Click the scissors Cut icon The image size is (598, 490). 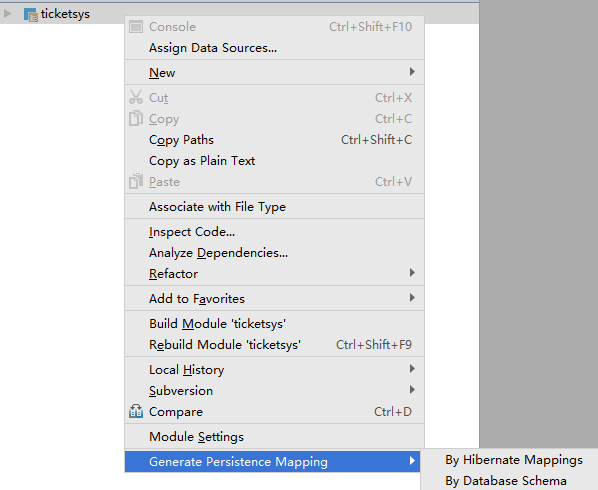[x=136, y=97]
